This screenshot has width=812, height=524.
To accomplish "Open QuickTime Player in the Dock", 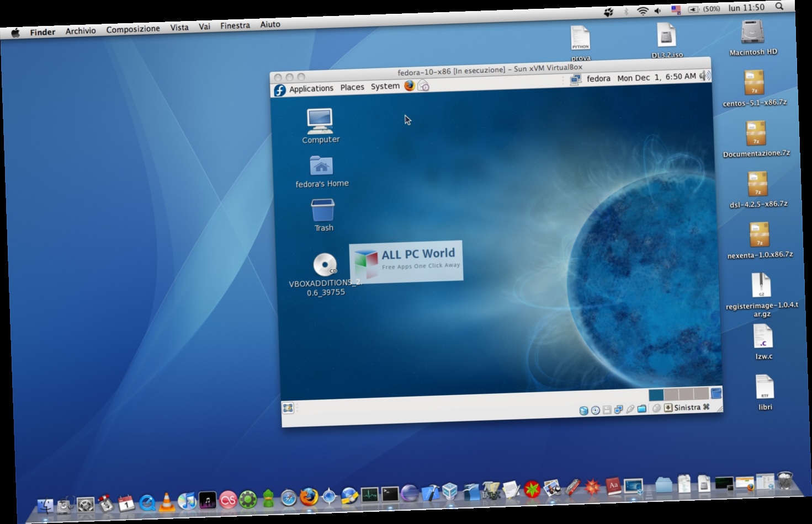I will pyautogui.click(x=147, y=502).
